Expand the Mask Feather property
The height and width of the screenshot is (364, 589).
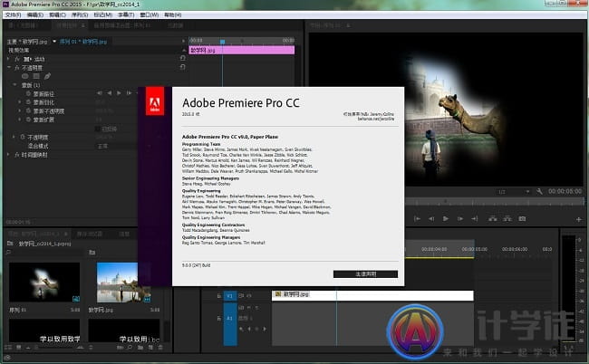coord(20,102)
